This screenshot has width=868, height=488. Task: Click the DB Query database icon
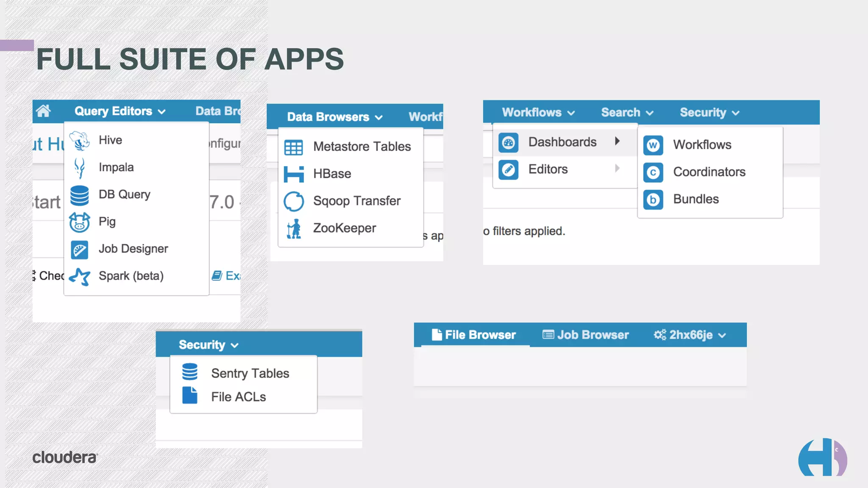(79, 195)
